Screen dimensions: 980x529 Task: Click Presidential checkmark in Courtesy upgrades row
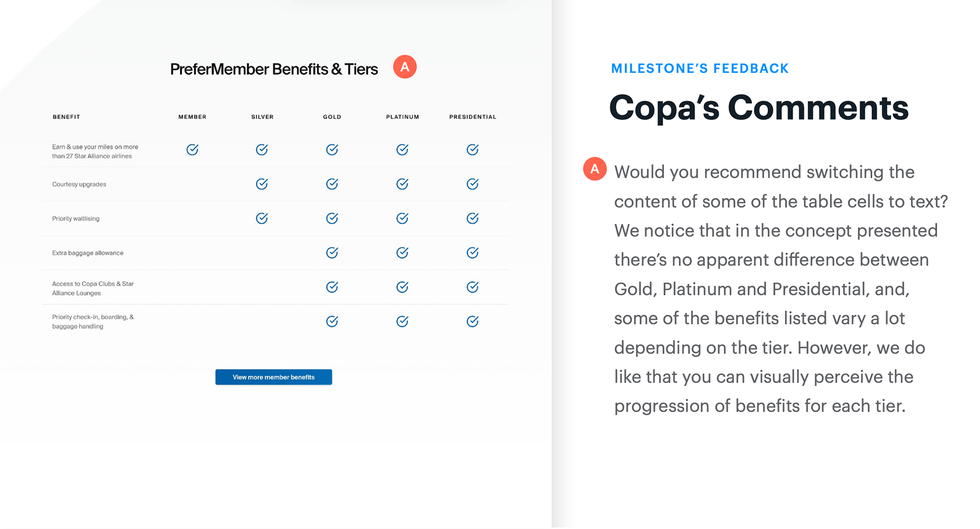click(x=473, y=184)
